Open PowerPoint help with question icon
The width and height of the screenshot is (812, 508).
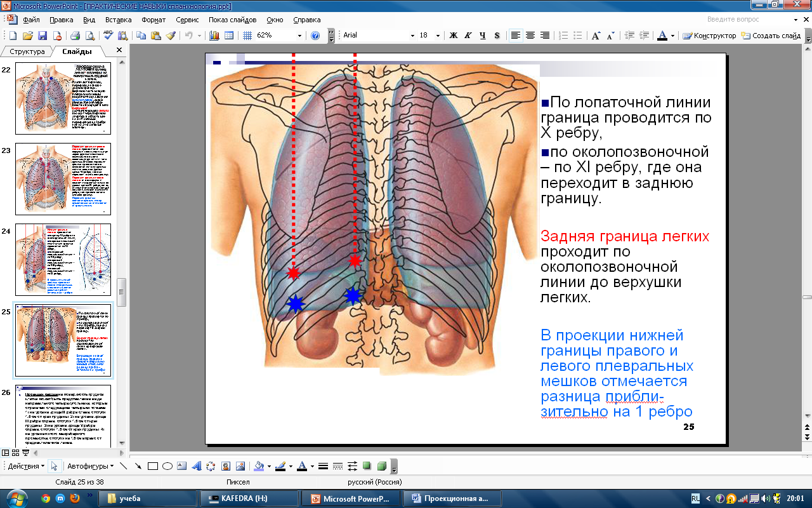coord(315,36)
